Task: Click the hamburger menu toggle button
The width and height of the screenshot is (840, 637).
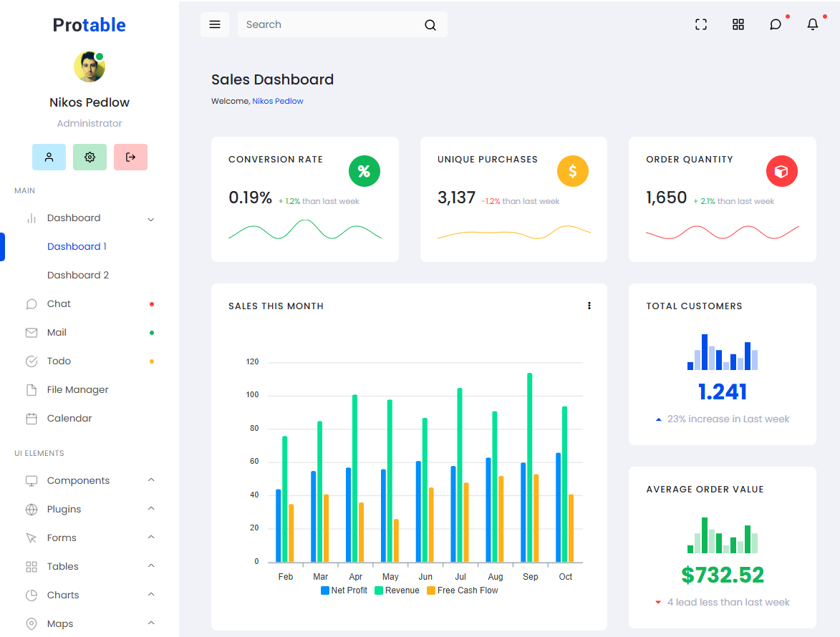Action: click(215, 24)
